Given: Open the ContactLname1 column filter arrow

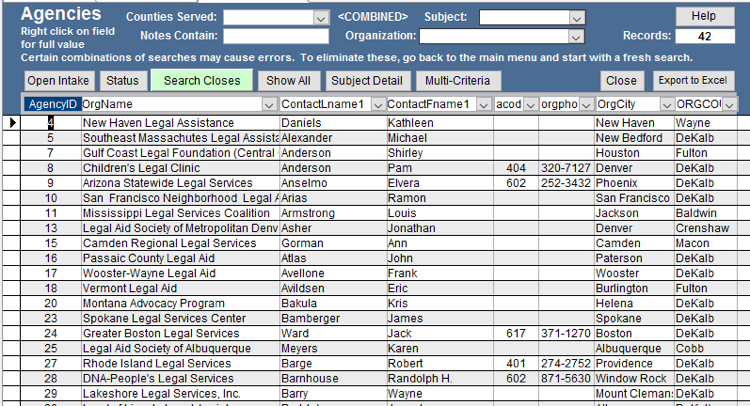Looking at the screenshot, I should [376, 104].
